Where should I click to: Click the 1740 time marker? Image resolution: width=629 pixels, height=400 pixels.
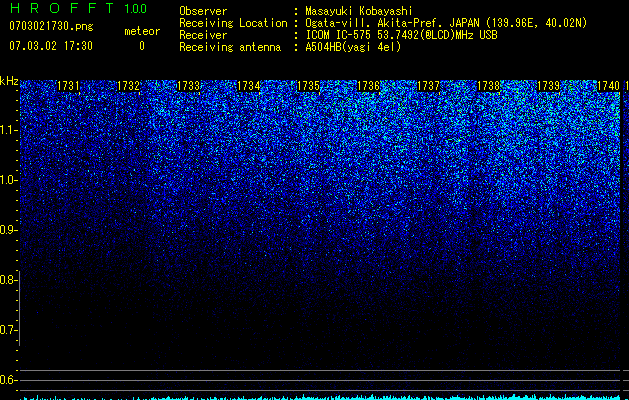pos(609,86)
